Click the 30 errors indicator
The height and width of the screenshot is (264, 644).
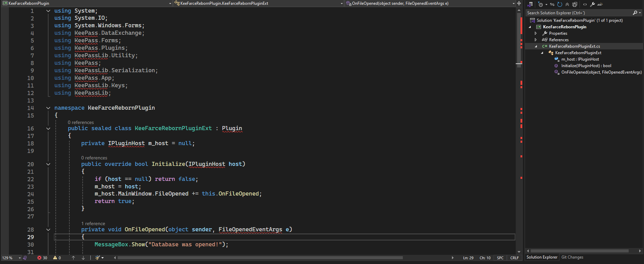pyautogui.click(x=42, y=258)
